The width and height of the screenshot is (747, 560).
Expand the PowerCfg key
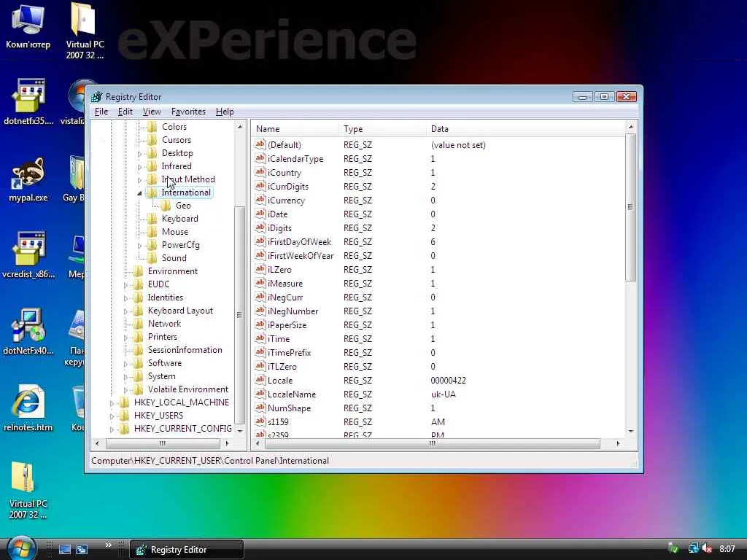[x=139, y=246]
